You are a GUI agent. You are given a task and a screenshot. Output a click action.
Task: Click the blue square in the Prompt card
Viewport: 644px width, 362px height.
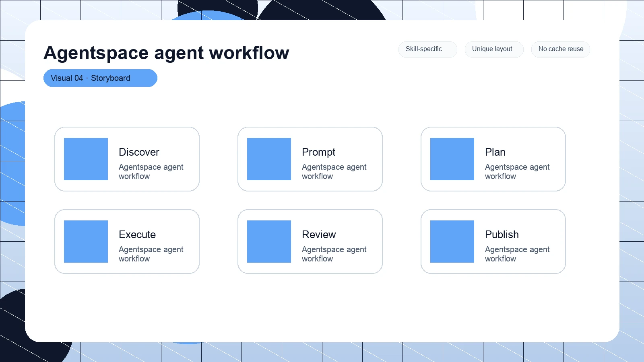click(269, 159)
